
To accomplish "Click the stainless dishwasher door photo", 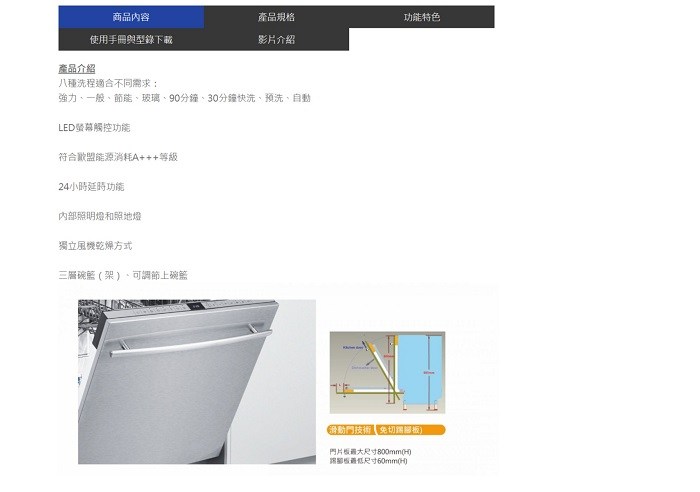I will click(197, 382).
